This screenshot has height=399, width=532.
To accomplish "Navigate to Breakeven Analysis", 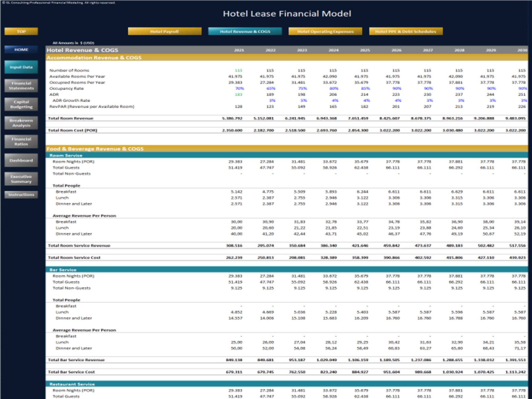I will 21,123.
